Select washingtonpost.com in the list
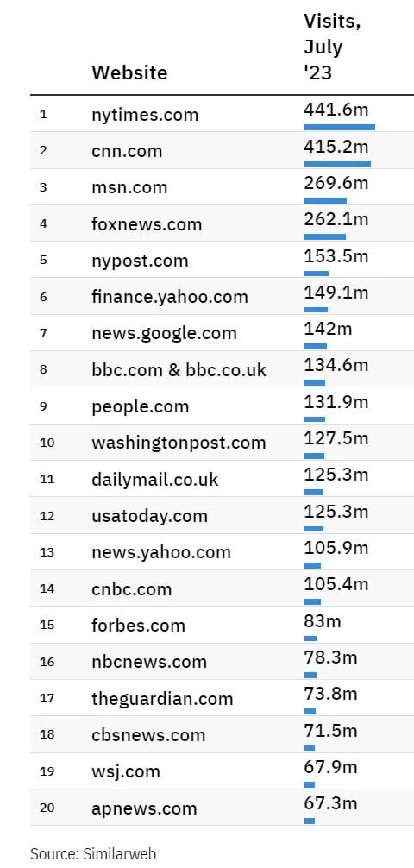The width and height of the screenshot is (414, 868). click(179, 443)
